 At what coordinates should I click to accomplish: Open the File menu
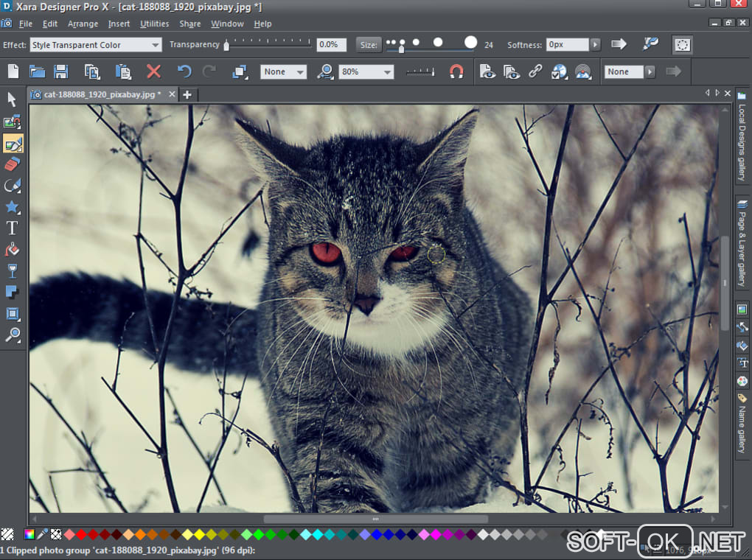pos(25,24)
